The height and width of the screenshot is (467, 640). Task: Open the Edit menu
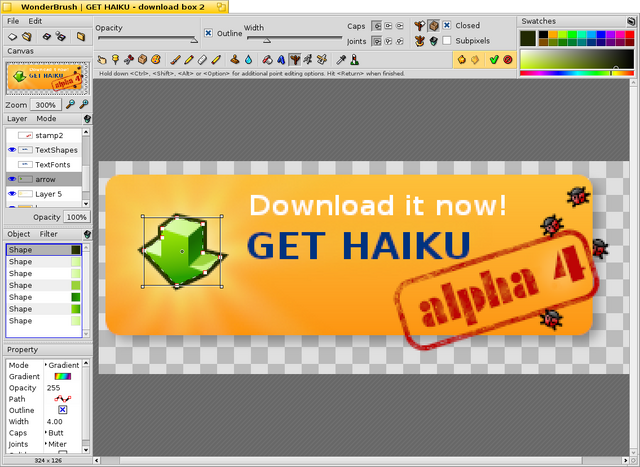click(35, 21)
